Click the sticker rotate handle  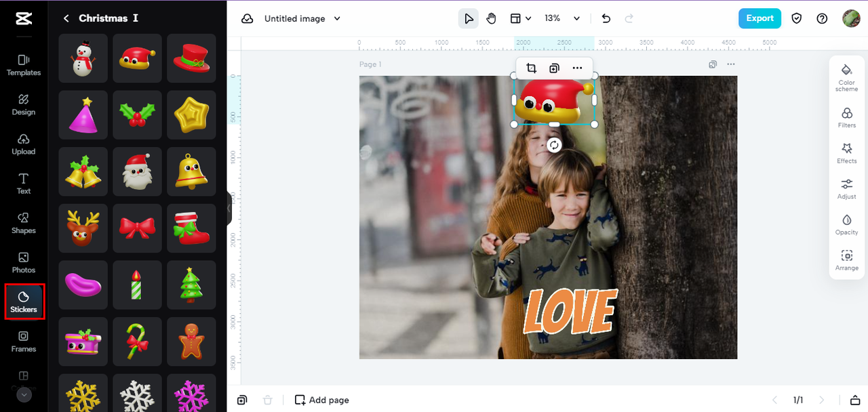coord(554,145)
